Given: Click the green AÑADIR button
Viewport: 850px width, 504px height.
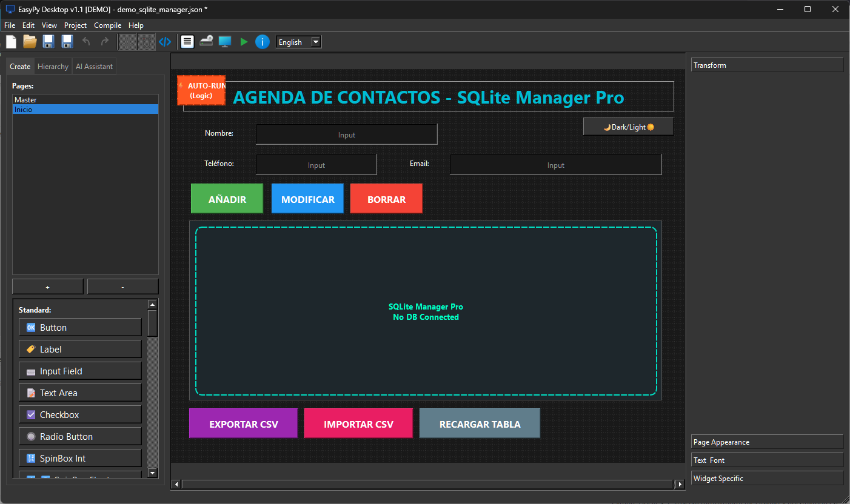Looking at the screenshot, I should 227,199.
